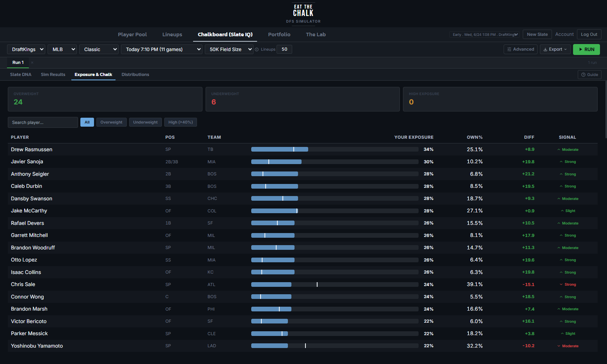Toggle the Overweight filter
607x364 pixels.
[x=111, y=122]
